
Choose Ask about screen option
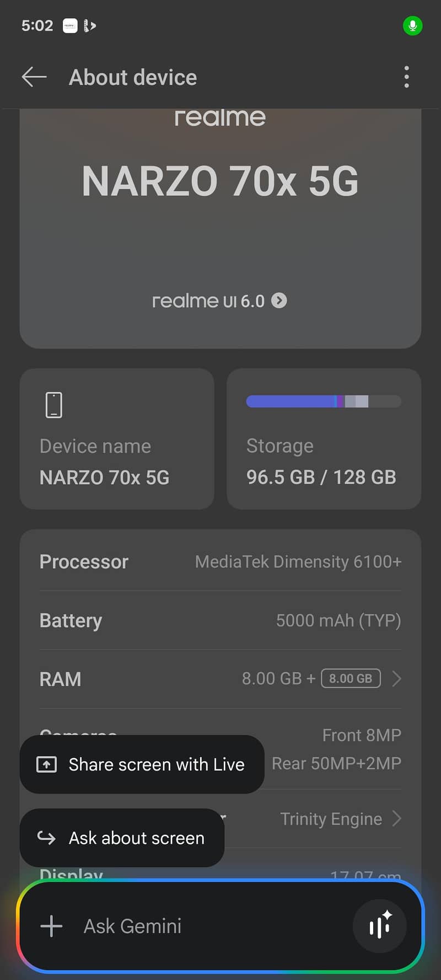[136, 838]
